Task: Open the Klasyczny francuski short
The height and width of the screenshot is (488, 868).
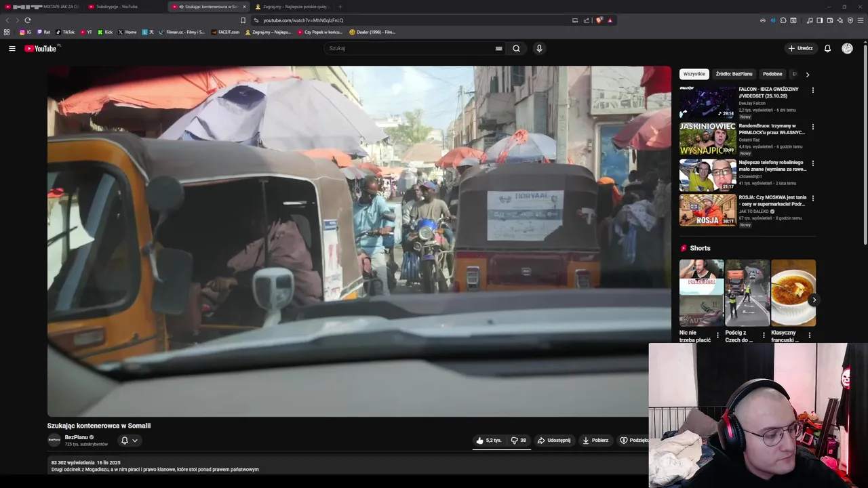Action: point(793,293)
